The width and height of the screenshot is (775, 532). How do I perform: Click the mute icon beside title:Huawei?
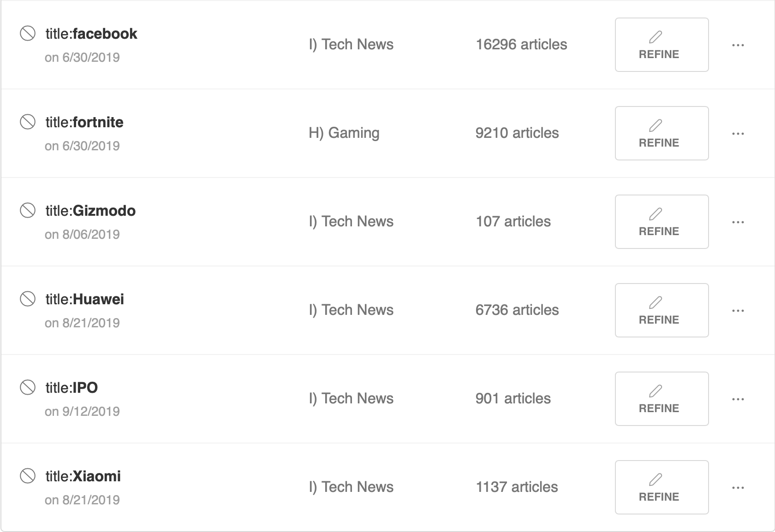click(28, 299)
